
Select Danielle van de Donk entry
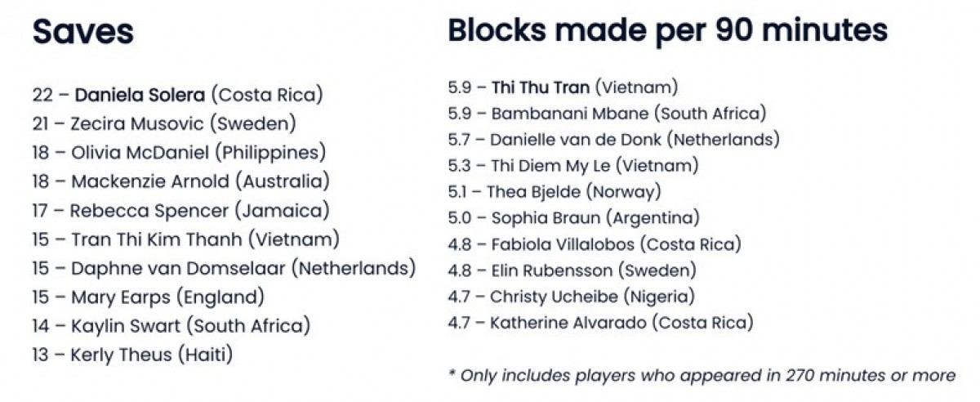tap(613, 140)
